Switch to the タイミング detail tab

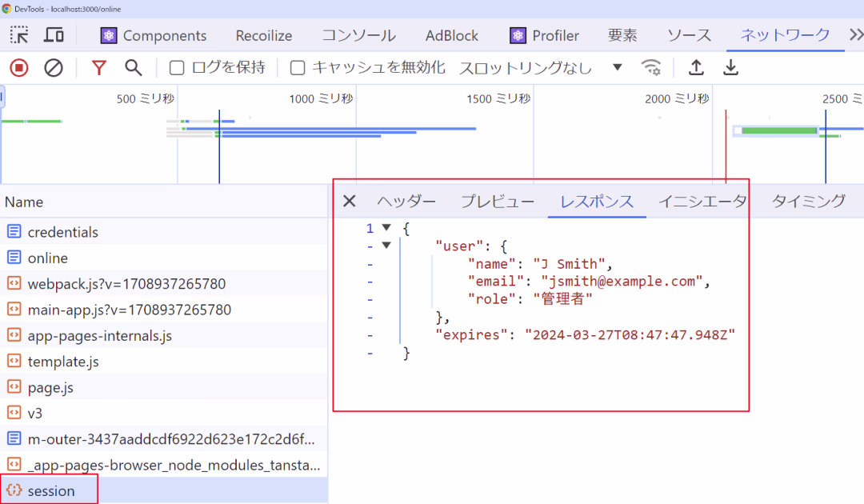tap(808, 201)
